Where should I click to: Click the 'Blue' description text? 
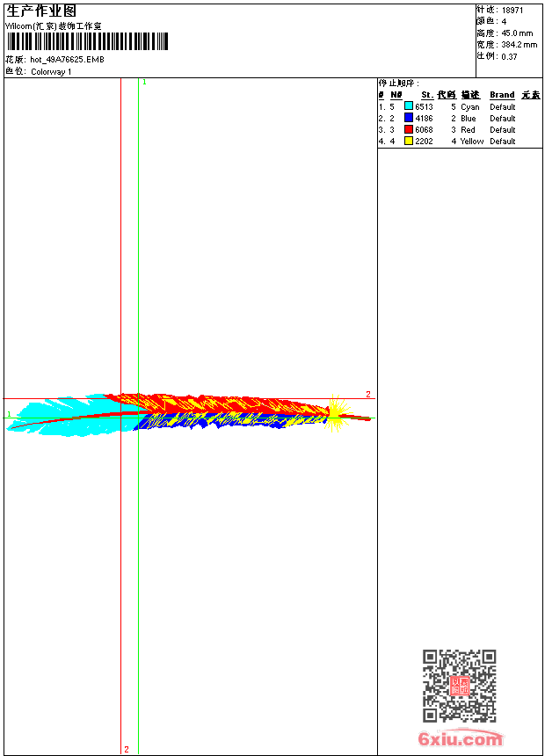[468, 119]
